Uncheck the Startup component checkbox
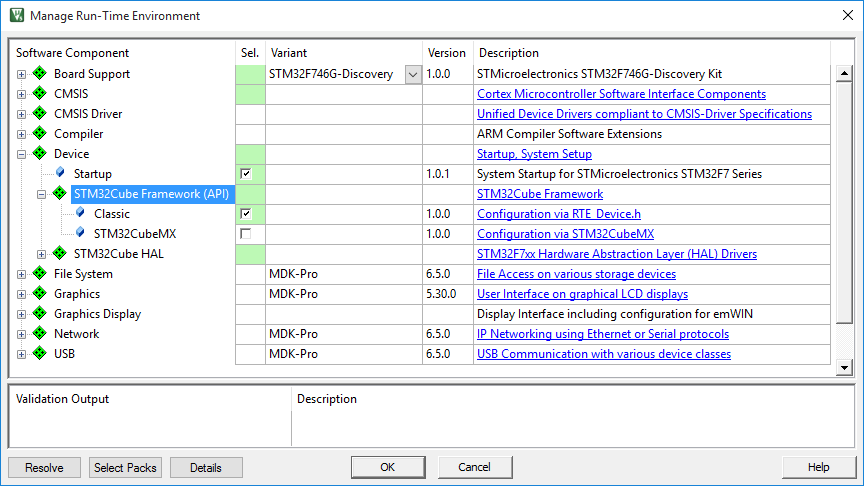 246,174
